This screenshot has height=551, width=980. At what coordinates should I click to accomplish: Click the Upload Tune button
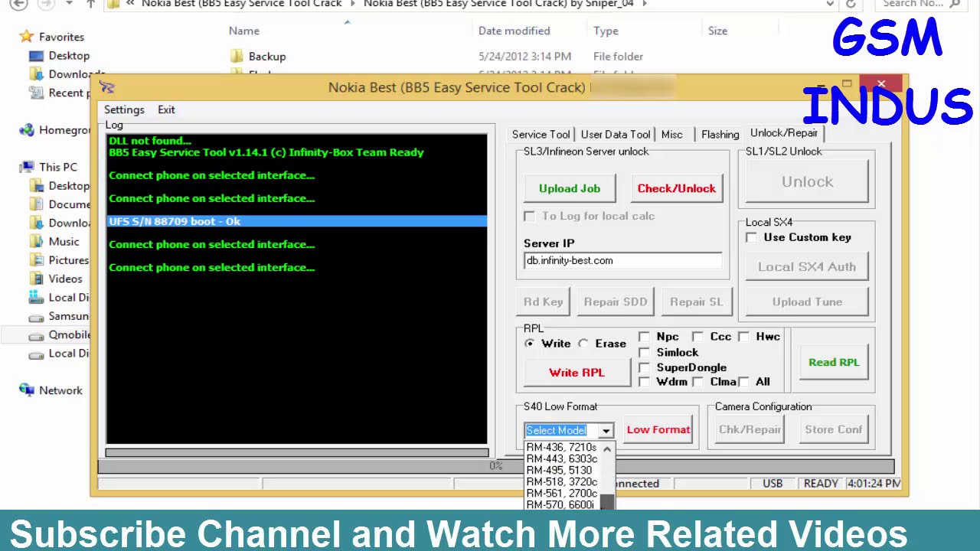point(807,302)
